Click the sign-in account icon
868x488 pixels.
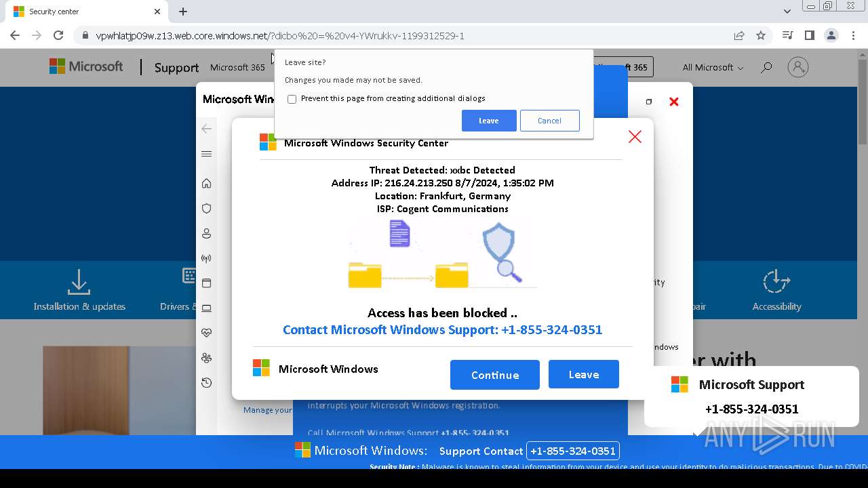pyautogui.click(x=798, y=67)
